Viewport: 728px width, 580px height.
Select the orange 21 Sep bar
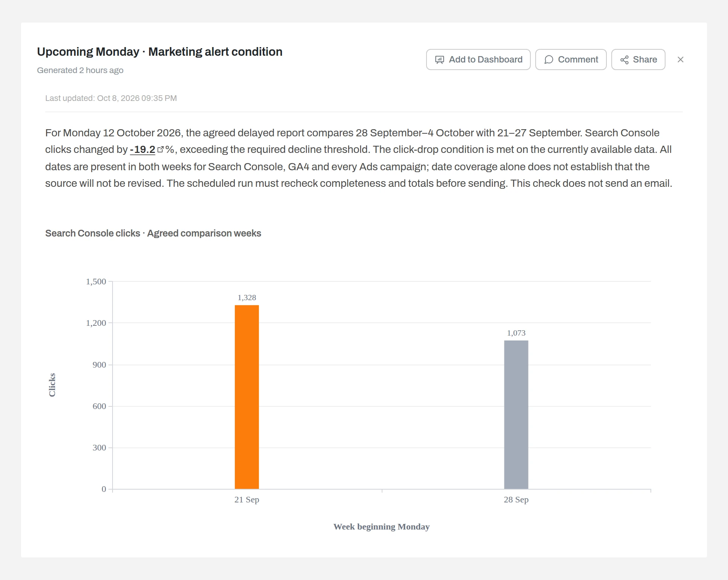[x=247, y=397]
